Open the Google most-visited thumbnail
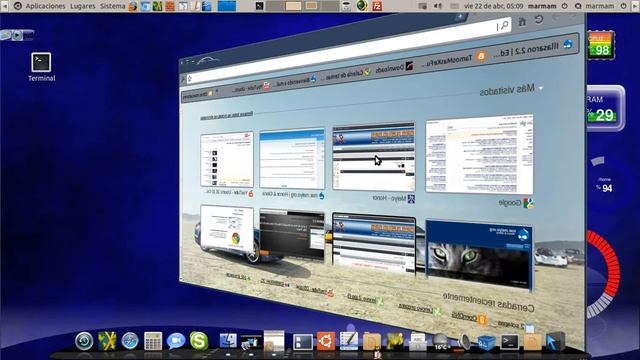Image resolution: width=640 pixels, height=360 pixels. point(479,154)
